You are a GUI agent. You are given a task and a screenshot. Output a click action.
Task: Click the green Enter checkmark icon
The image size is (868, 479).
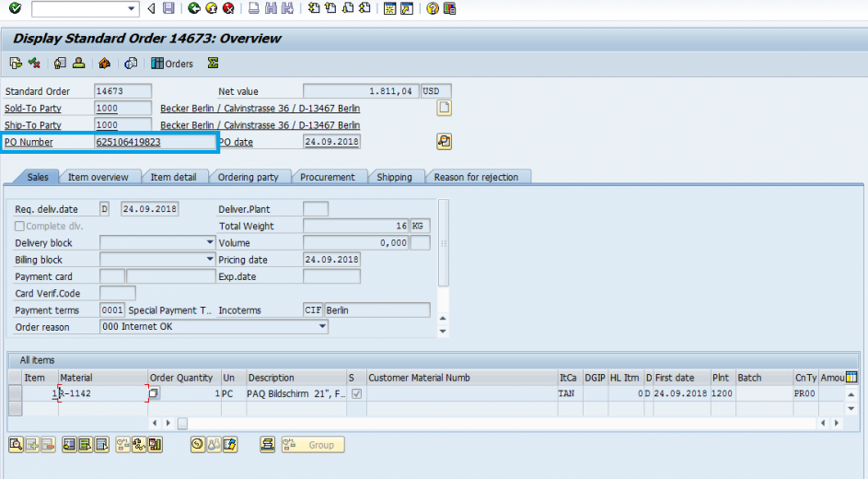(x=15, y=8)
